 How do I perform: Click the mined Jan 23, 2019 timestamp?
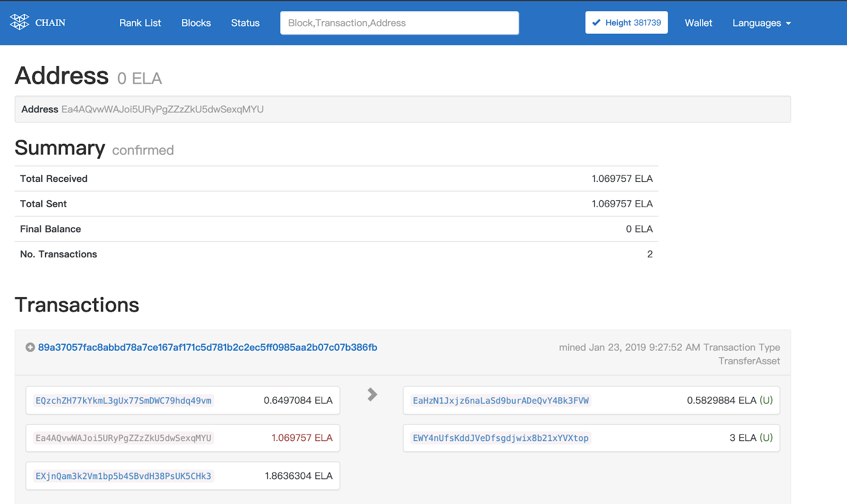(629, 347)
